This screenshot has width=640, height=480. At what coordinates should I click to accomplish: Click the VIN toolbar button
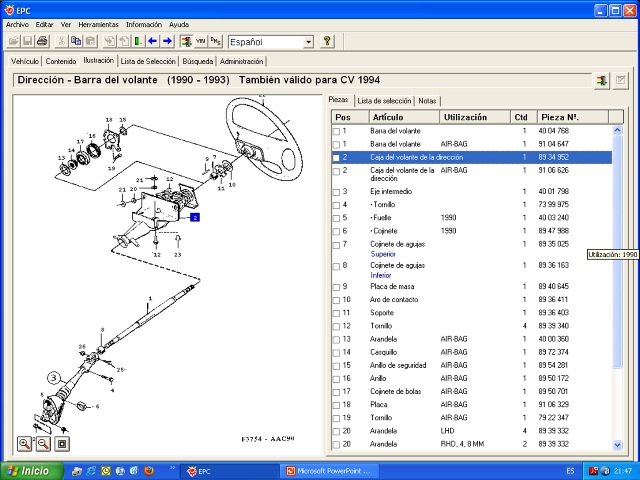click(x=200, y=41)
